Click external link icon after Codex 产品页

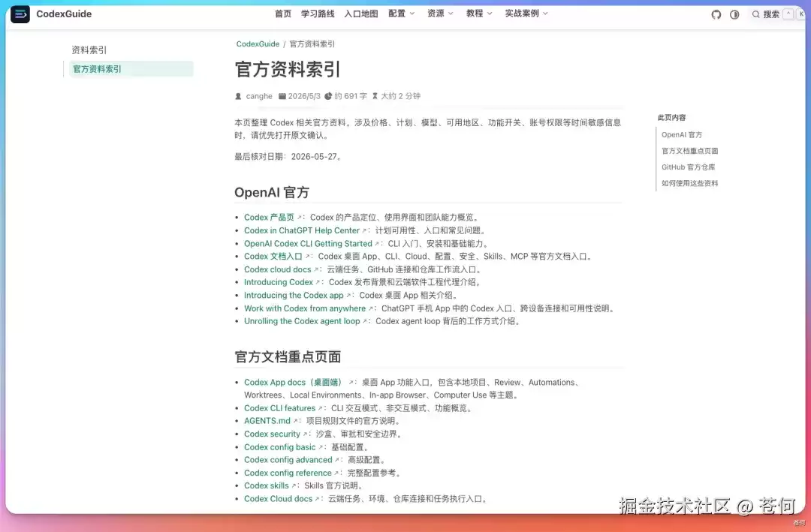(300, 218)
